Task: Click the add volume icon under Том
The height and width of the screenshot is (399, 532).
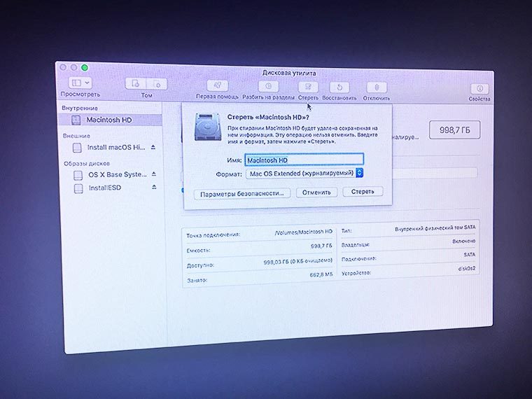Action: 136,84
